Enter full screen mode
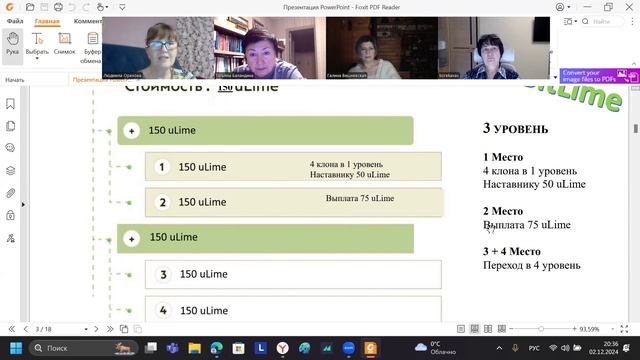The image size is (640, 360). coord(624,329)
